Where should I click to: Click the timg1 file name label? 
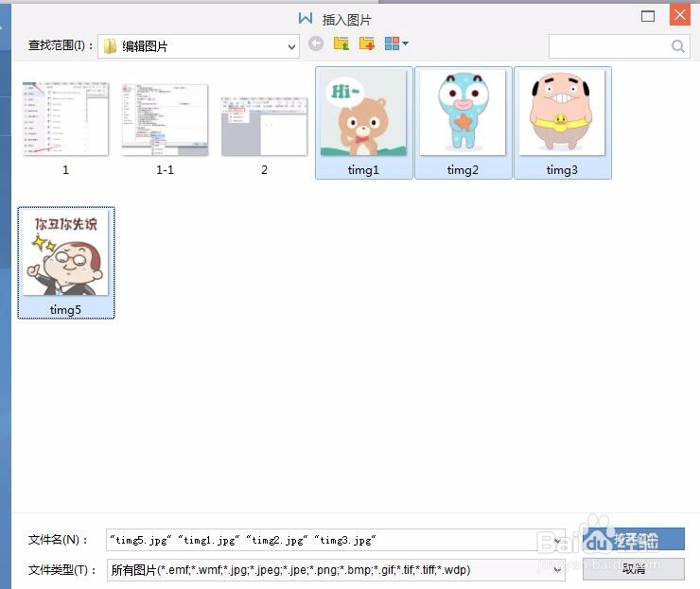tap(363, 169)
